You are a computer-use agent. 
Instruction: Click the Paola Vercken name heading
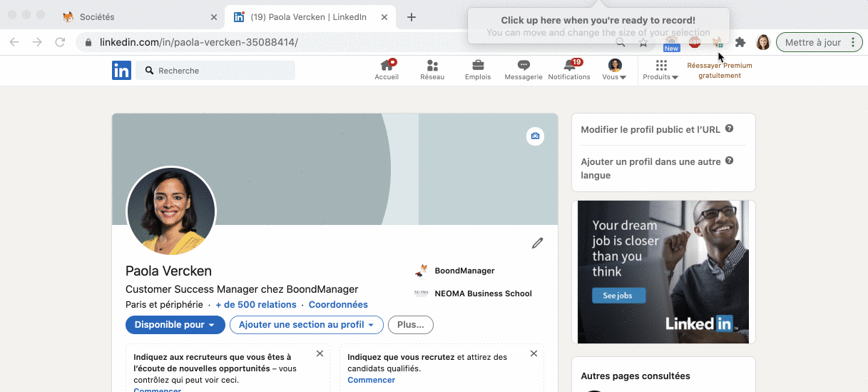168,271
